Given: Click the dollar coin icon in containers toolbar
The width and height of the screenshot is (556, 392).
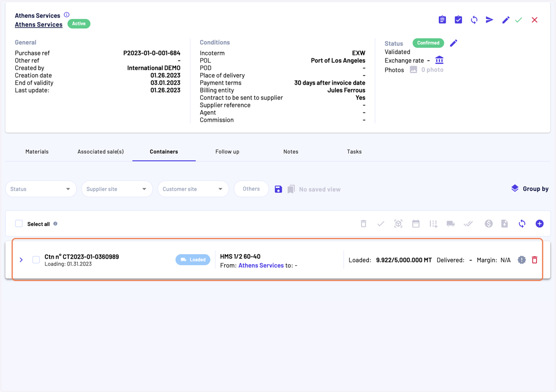Looking at the screenshot, I should click(489, 224).
